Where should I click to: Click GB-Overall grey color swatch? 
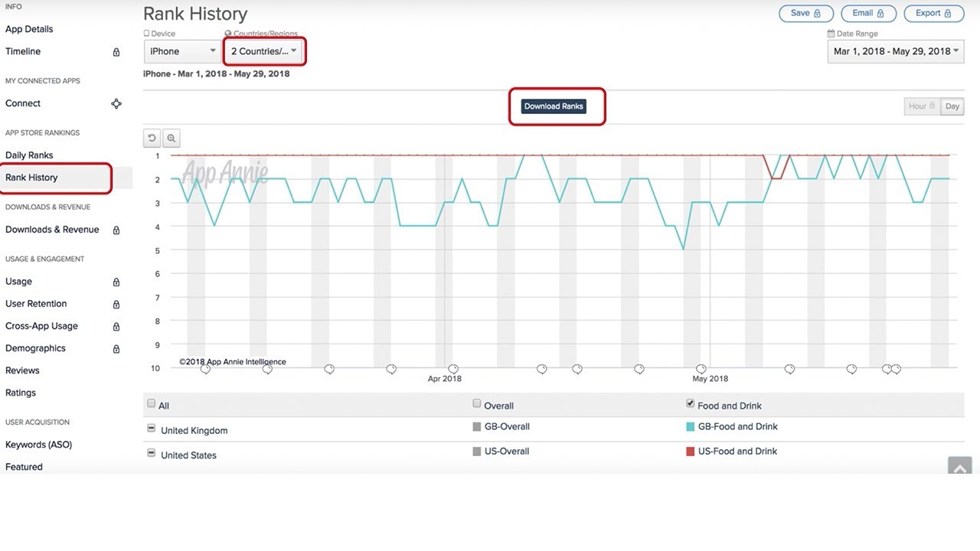(x=477, y=427)
